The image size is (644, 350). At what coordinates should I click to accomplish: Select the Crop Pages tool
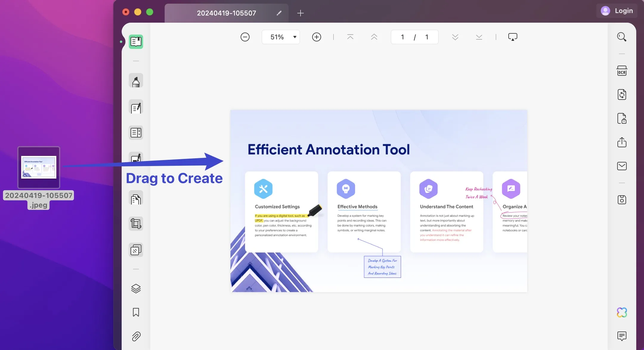pos(136,224)
